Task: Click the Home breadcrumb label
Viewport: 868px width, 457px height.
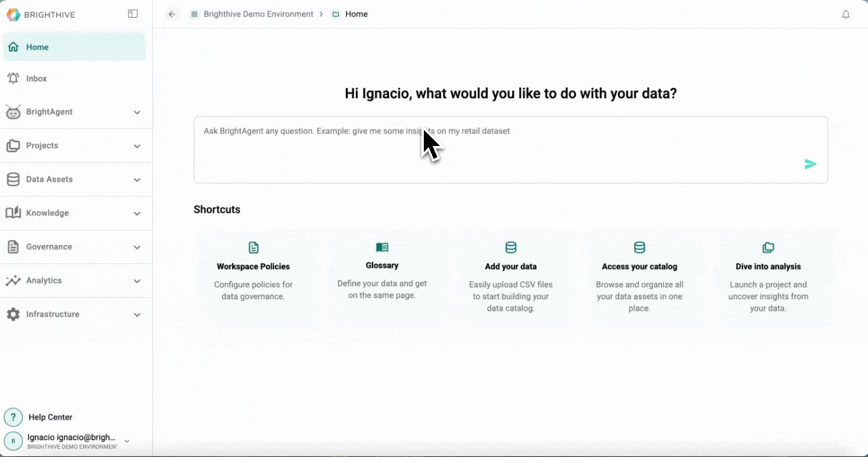Action: pos(357,14)
